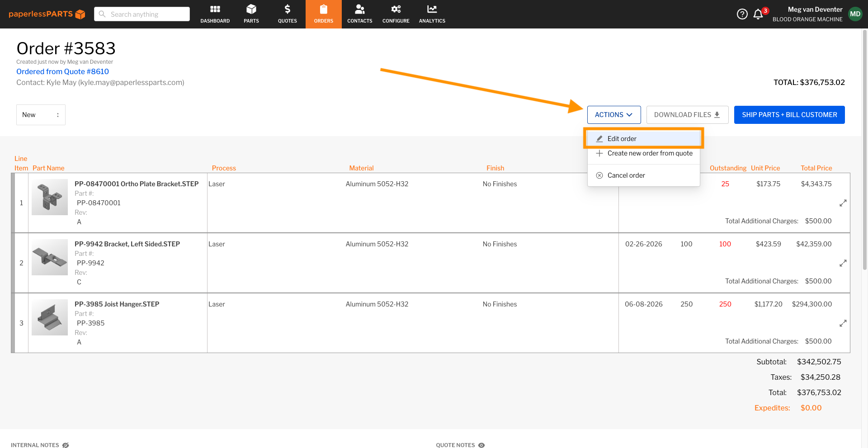
Task: Click PP-08470001 Ortho Plate Bracket.STEP name
Action: point(137,184)
